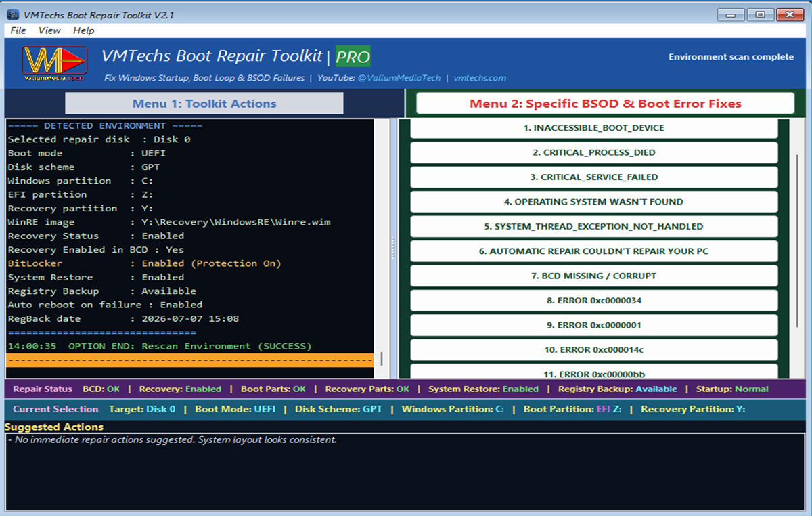Image resolution: width=812 pixels, height=516 pixels.
Task: Click 'Recovery: Enabled' in Repair Status bar
Action: coord(180,389)
